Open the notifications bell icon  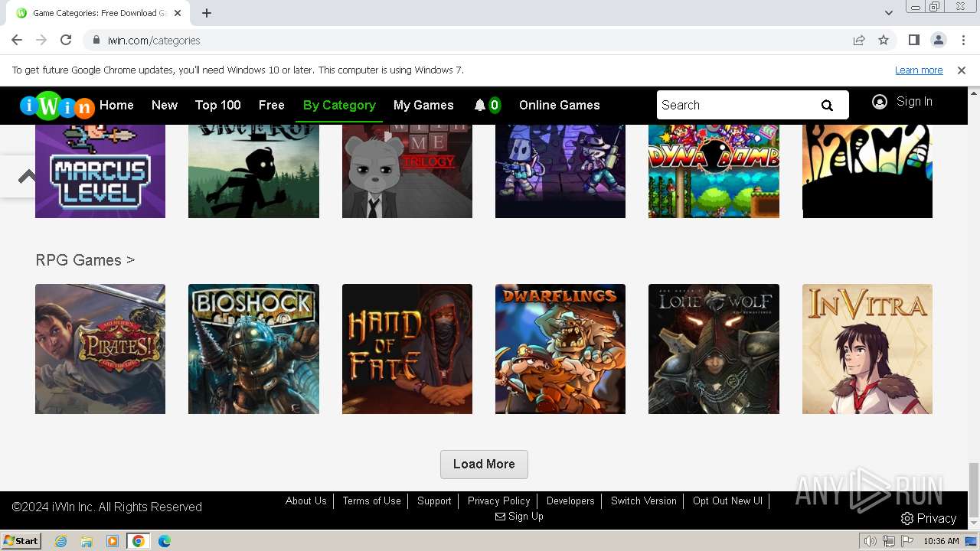point(480,106)
